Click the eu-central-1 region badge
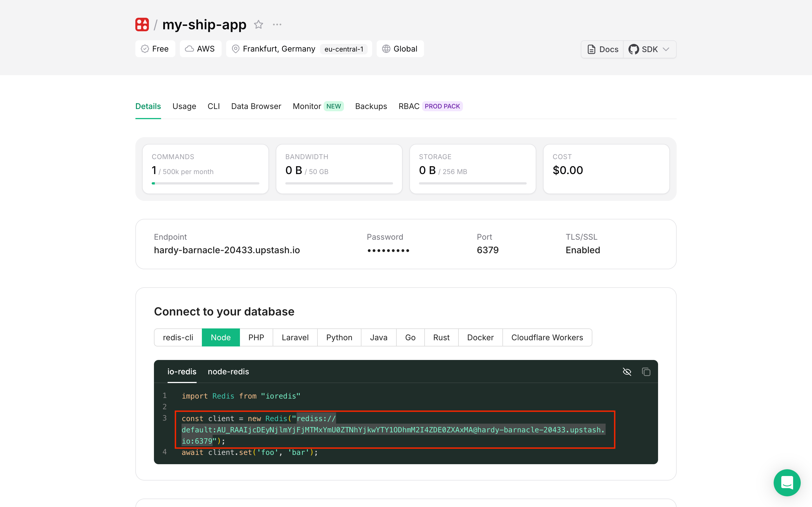812x507 pixels. [344, 49]
